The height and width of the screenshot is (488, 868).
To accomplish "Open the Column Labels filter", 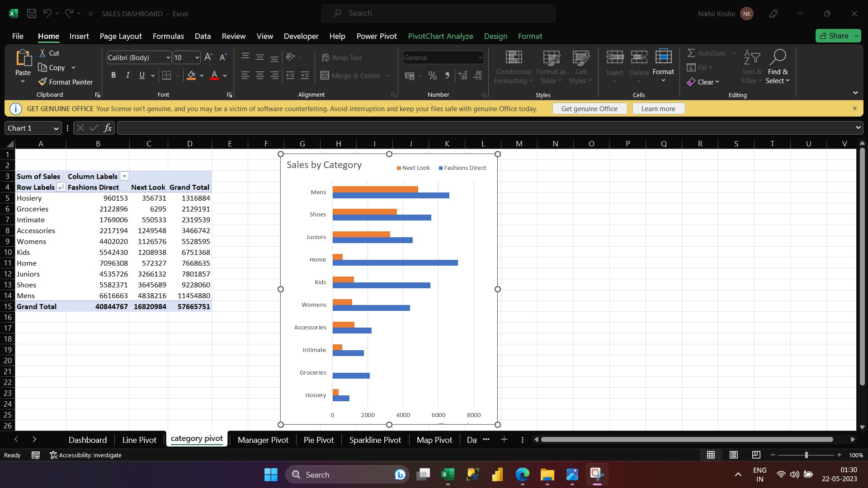I will point(124,176).
